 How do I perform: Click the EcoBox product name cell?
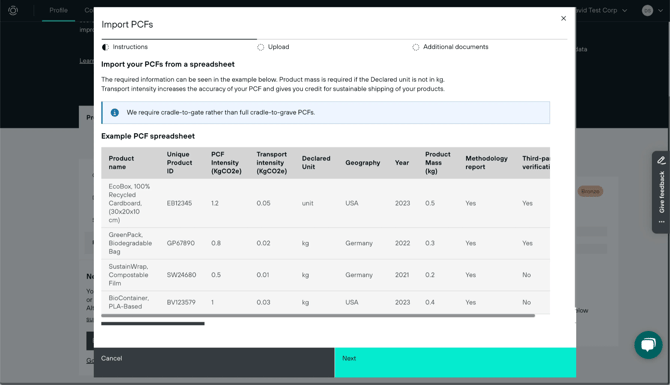tap(129, 203)
